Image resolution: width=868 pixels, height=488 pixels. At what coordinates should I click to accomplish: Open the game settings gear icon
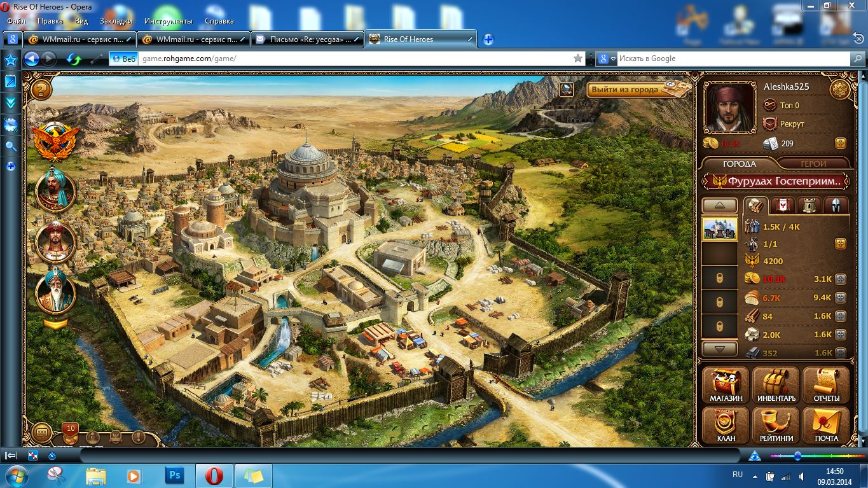point(840,90)
